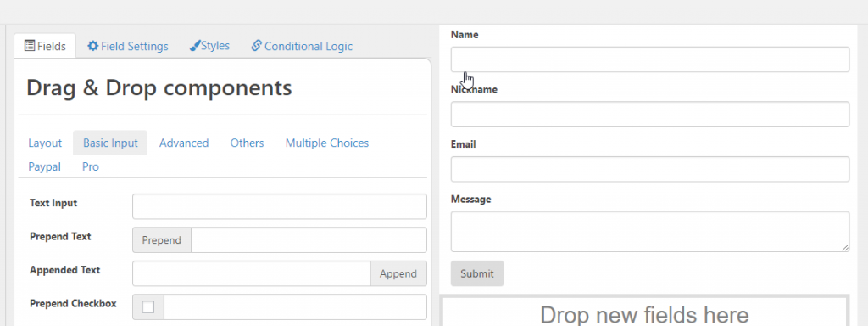The image size is (868, 326).
Task: Click the Text Input component field
Action: tap(280, 206)
